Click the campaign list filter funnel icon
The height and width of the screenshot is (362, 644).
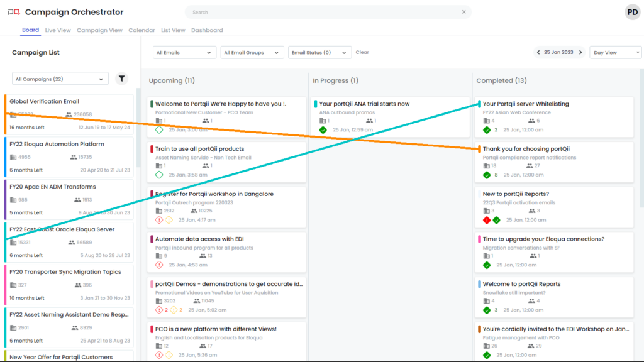coord(122,79)
